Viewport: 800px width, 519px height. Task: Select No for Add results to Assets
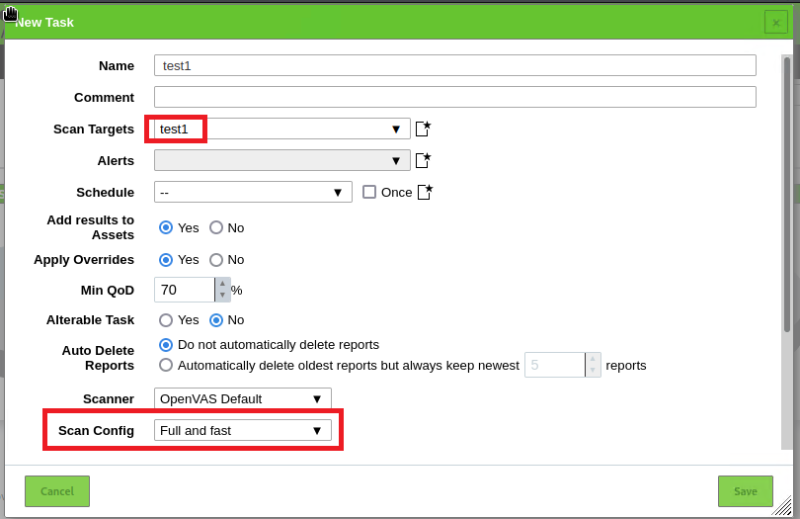tap(216, 227)
